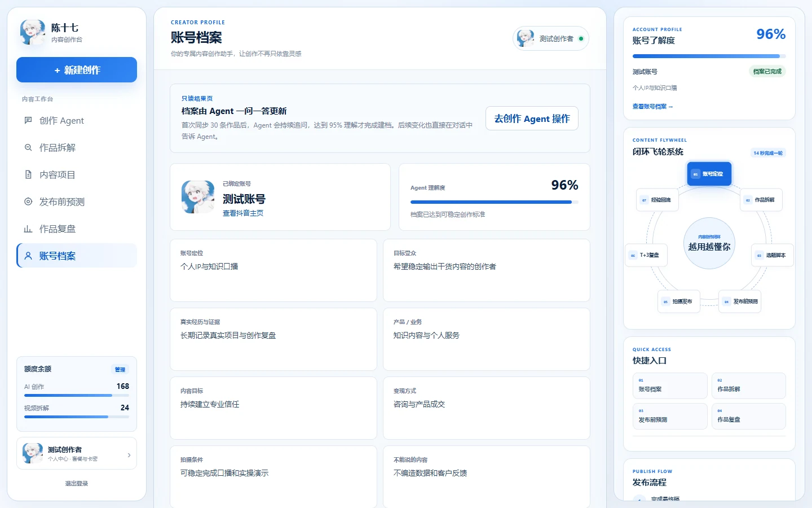This screenshot has width=812, height=508.
Task: Click the magnifier icon beside sidebar 作品拆解
Action: pyautogui.click(x=28, y=147)
